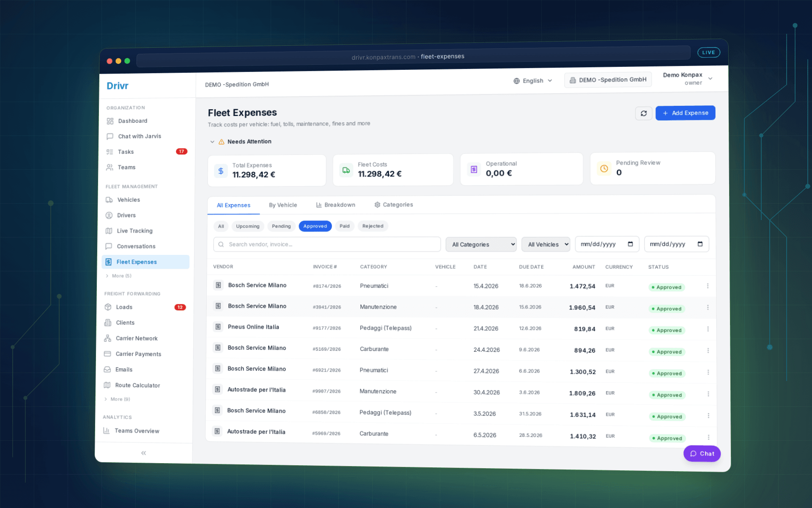The image size is (812, 508).
Task: Click the LIVE badge
Action: 708,52
